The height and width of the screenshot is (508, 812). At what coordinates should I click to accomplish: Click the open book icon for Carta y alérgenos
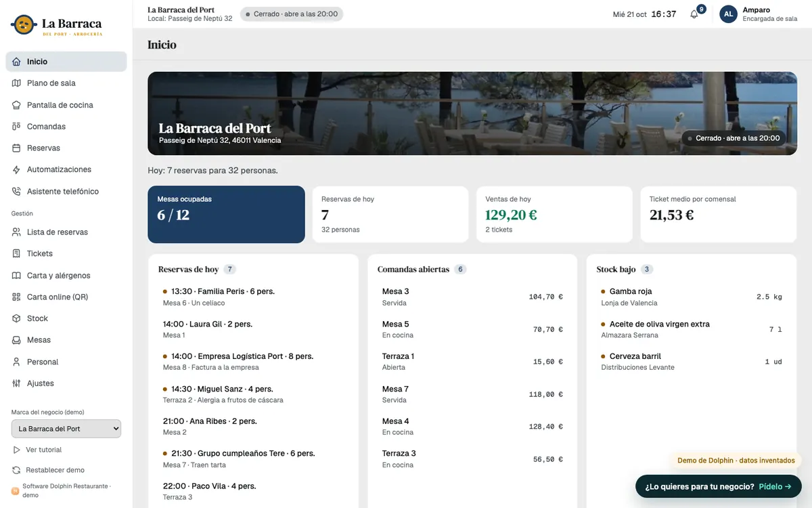[x=16, y=276]
